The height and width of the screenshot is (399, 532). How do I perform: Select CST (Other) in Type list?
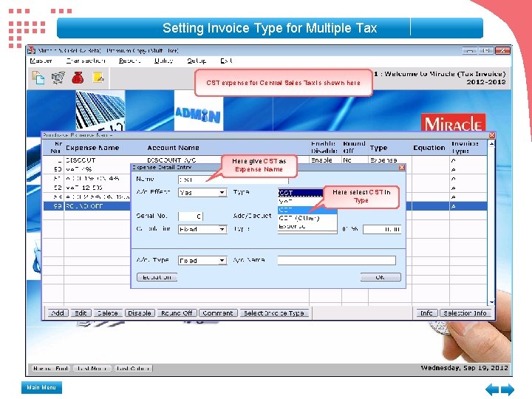tap(307, 218)
